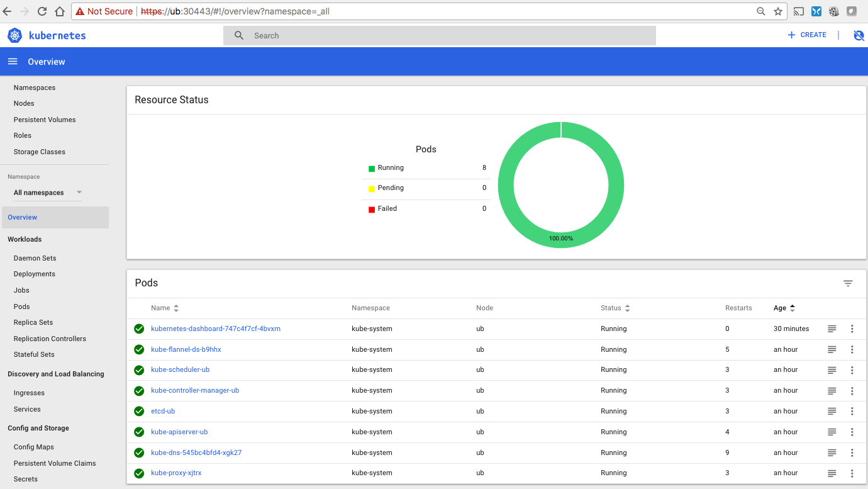This screenshot has width=868, height=489.
Task: Open actions menu for kube-dns-545bc4bfd4-xgk27
Action: pyautogui.click(x=852, y=452)
